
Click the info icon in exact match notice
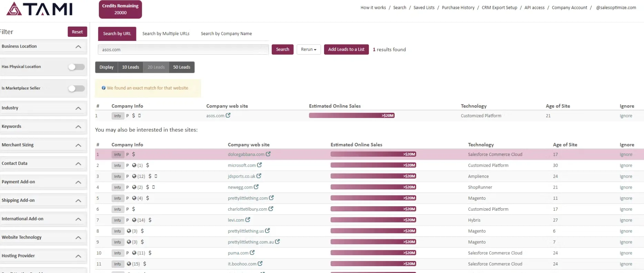click(x=104, y=88)
